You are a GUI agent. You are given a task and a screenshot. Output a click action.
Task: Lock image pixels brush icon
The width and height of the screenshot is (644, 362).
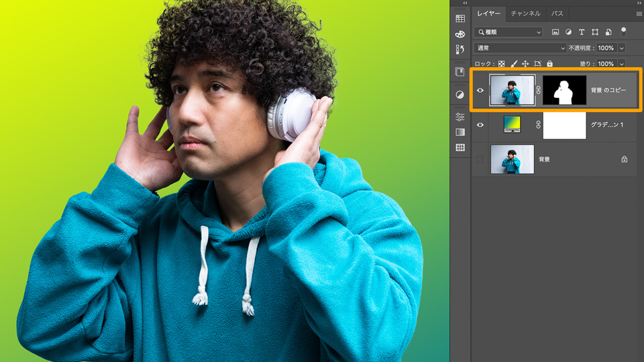[514, 64]
